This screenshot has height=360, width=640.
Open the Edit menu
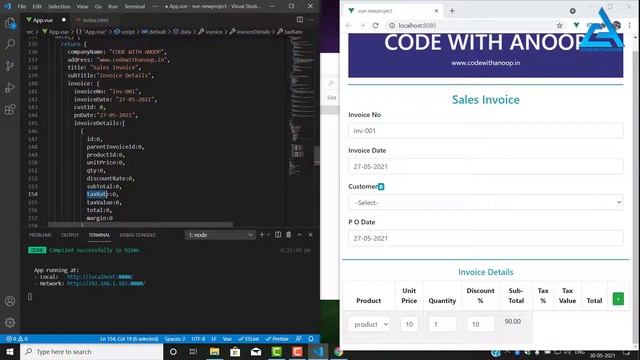(x=37, y=7)
